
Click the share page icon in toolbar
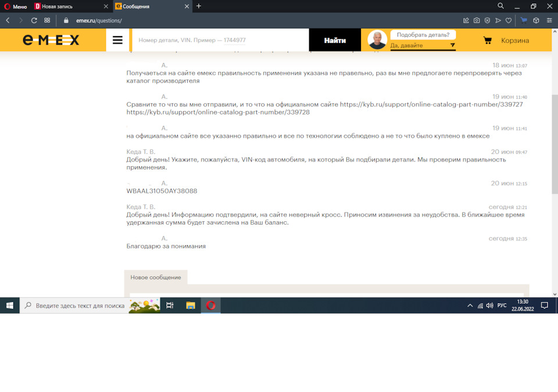pos(466,21)
